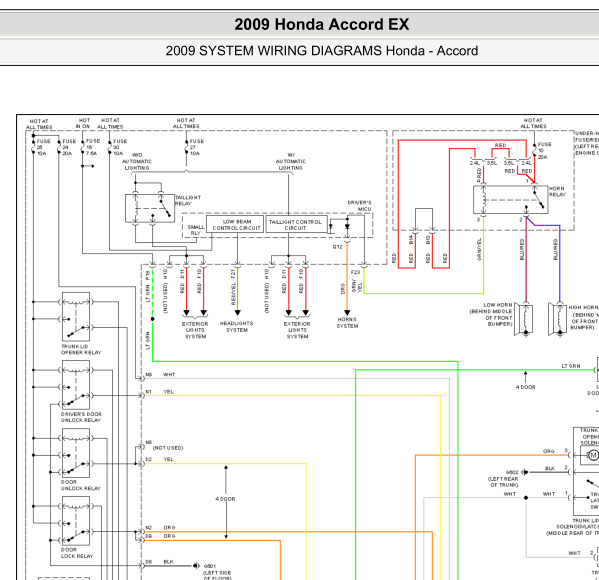Click the taillight relay symbol box
Screen dimensions: 599x580
point(150,208)
